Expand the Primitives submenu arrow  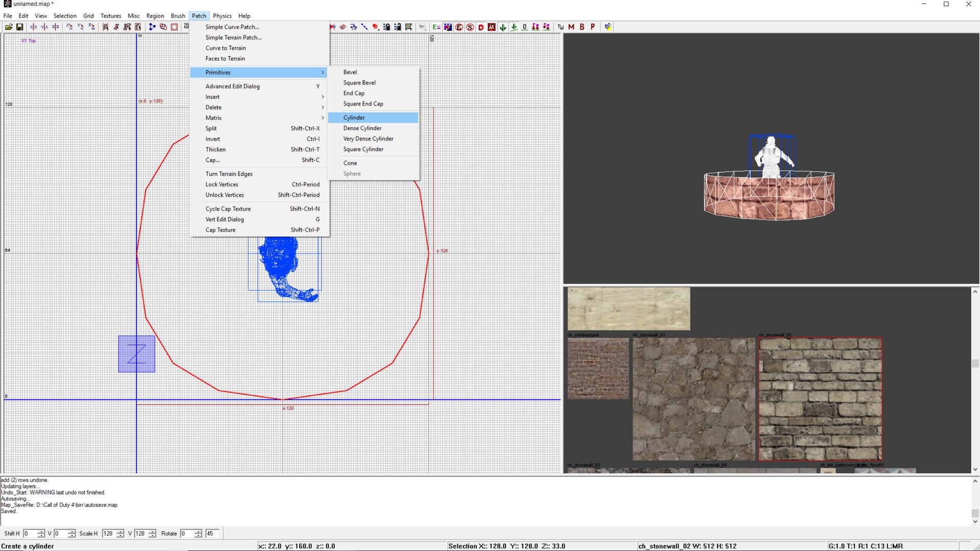tap(323, 72)
